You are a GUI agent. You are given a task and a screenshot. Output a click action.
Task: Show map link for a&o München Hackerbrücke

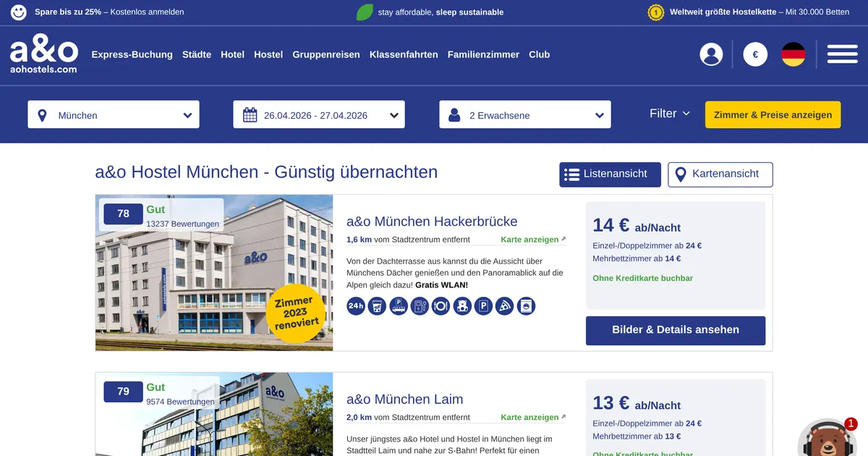[533, 240]
